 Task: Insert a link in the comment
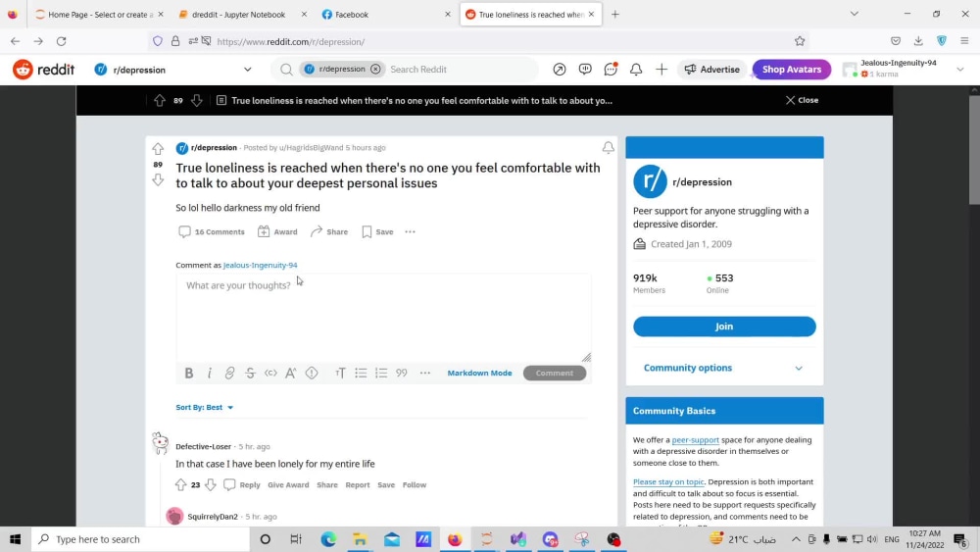tap(229, 374)
